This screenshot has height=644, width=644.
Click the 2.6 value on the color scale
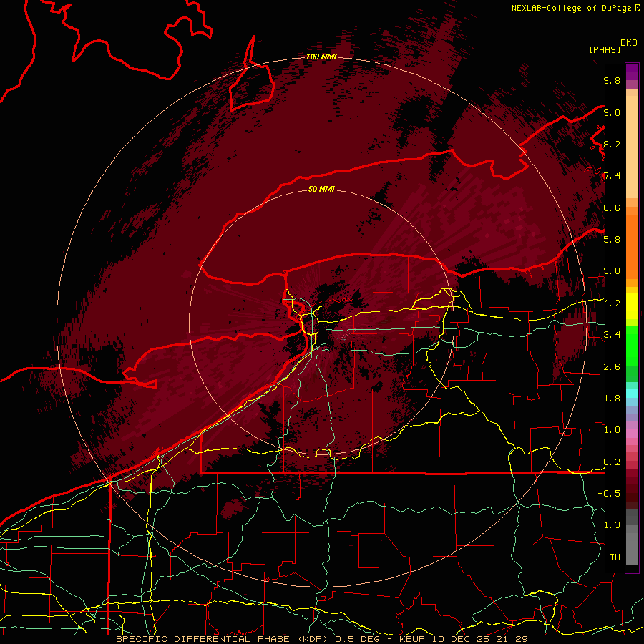pyautogui.click(x=612, y=367)
